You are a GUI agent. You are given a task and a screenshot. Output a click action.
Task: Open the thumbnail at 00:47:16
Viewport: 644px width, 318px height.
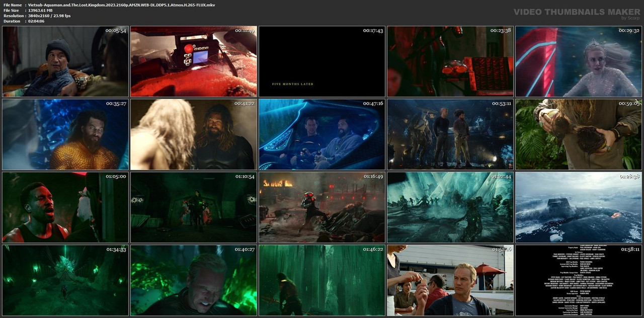[x=322, y=134]
